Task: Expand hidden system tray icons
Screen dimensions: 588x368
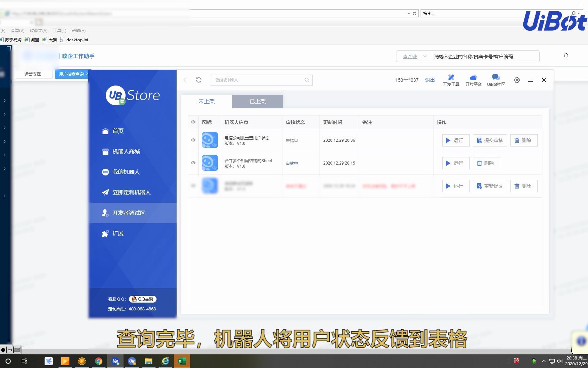Action: 543,361
